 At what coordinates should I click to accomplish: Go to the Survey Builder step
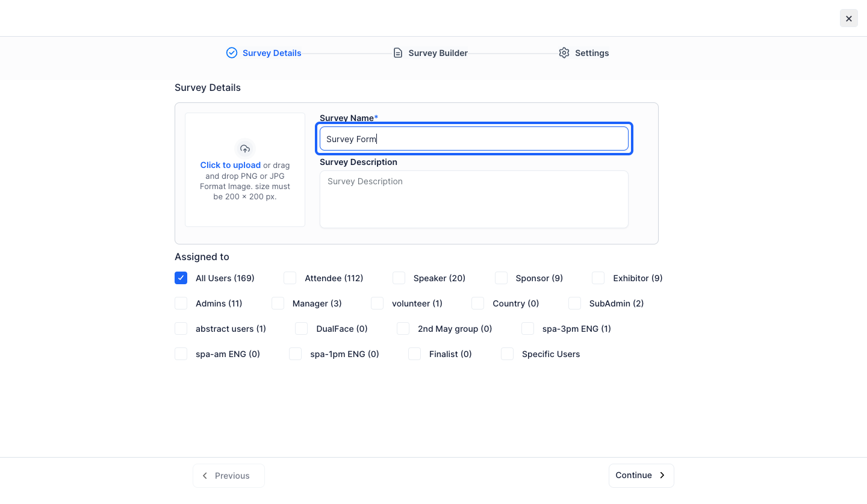tap(430, 53)
